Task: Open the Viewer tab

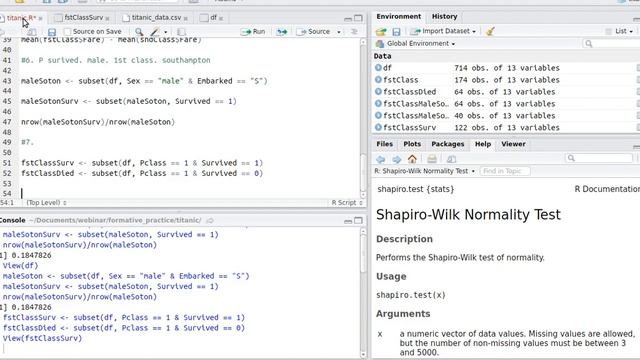Action: 513,144
